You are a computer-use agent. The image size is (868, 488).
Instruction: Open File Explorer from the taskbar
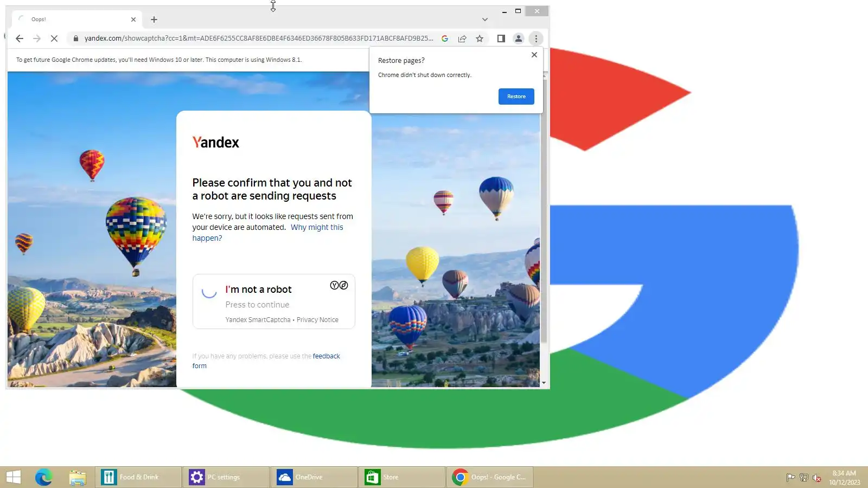(x=78, y=477)
